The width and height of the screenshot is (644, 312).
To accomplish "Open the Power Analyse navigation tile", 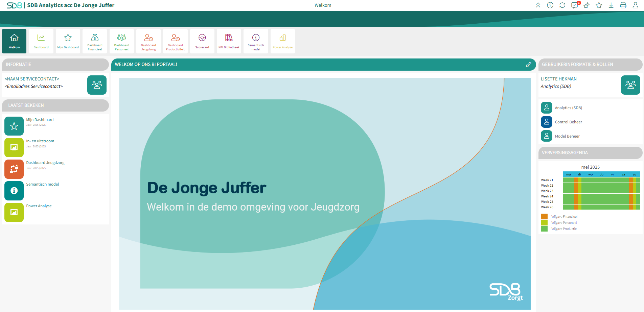I will 283,41.
